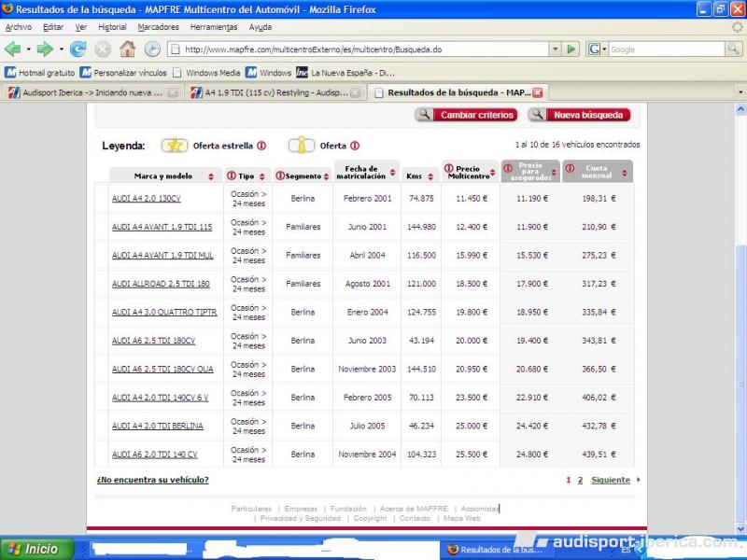The height and width of the screenshot is (560, 747).
Task: Click the Siguiente pagination link
Action: [611, 480]
